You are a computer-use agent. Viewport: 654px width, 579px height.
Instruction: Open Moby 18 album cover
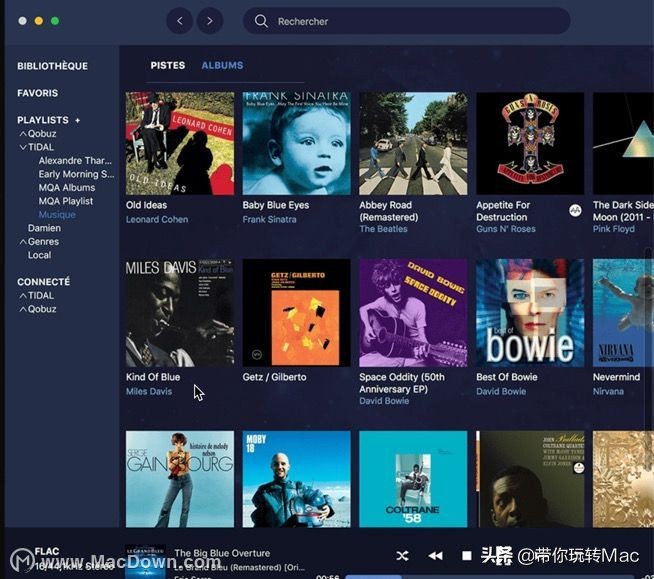297,479
